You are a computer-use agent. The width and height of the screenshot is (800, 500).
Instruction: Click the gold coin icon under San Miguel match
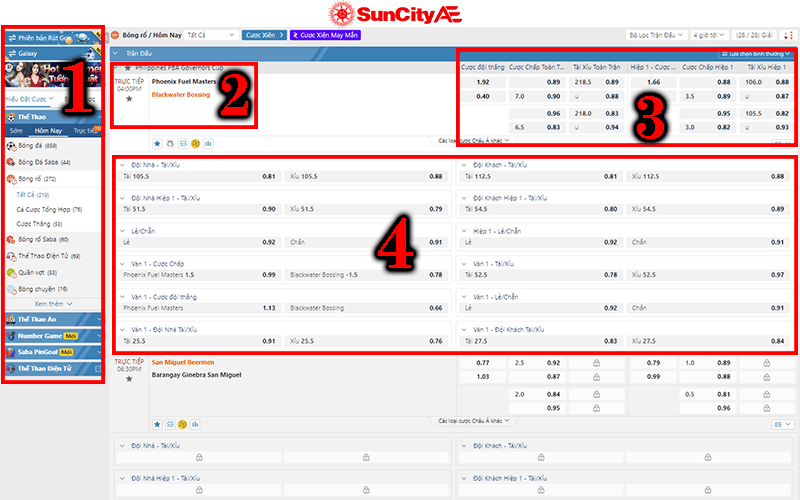[183, 424]
